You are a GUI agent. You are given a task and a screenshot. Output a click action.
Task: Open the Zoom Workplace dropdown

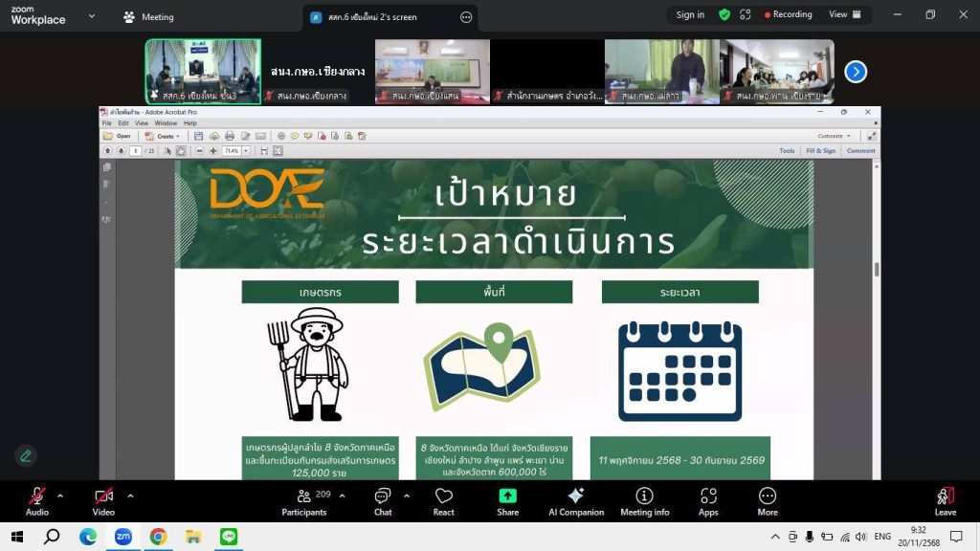[91, 16]
